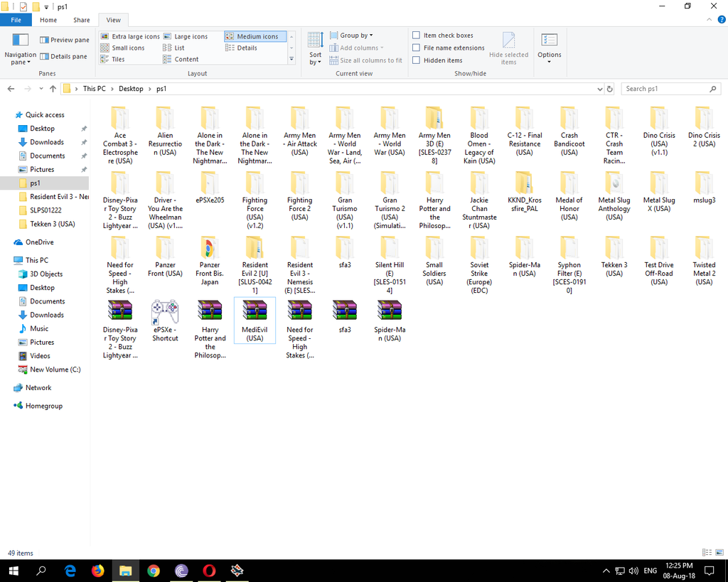The image size is (728, 582).
Task: Open the KKND_Krossfire_PAL folder
Action: click(x=524, y=191)
